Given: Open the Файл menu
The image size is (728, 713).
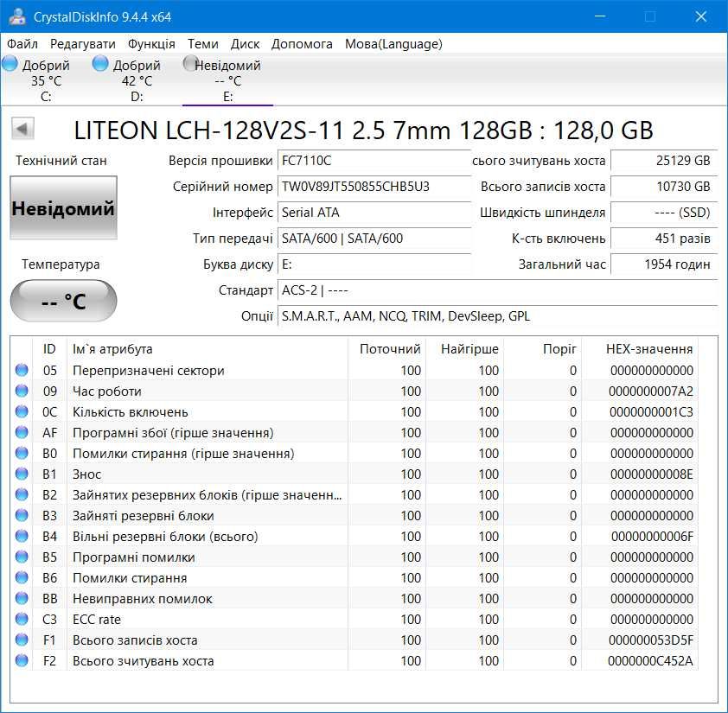Looking at the screenshot, I should pyautogui.click(x=22, y=44).
